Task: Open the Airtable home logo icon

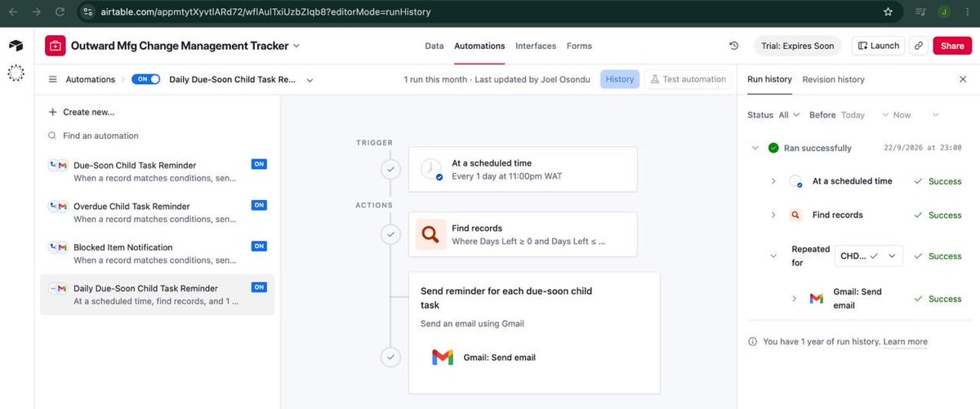Action: (16, 47)
